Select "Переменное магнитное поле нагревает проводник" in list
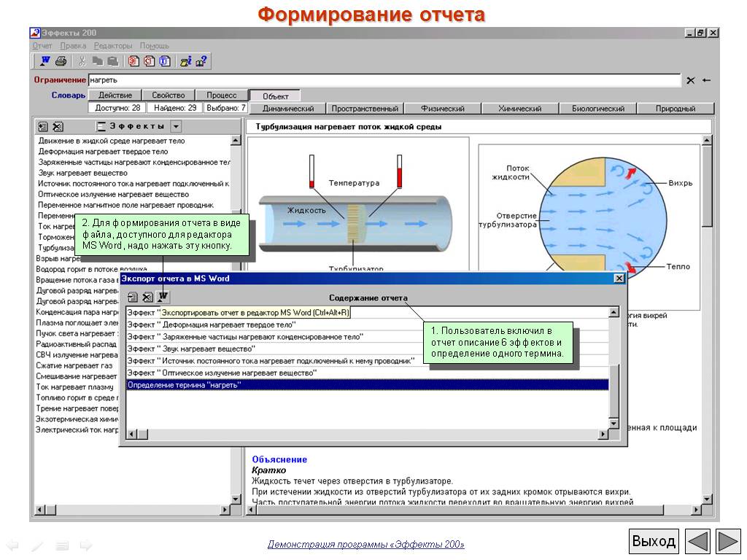 [125, 205]
